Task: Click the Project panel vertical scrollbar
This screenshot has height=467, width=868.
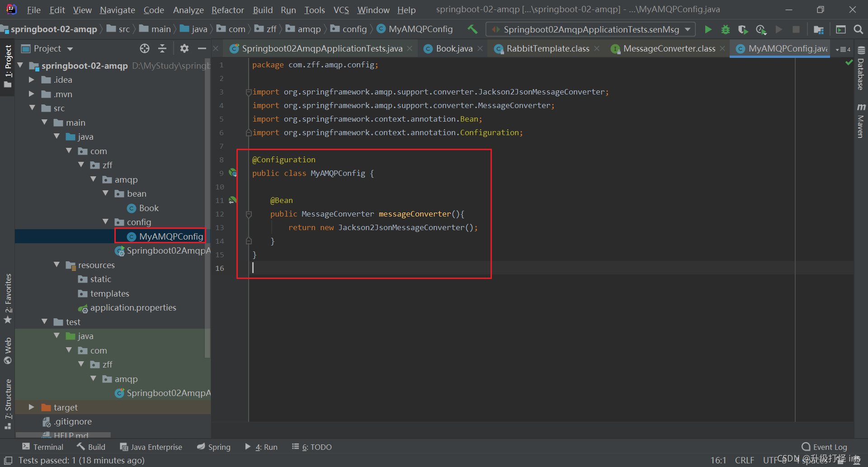Action: pos(208,208)
